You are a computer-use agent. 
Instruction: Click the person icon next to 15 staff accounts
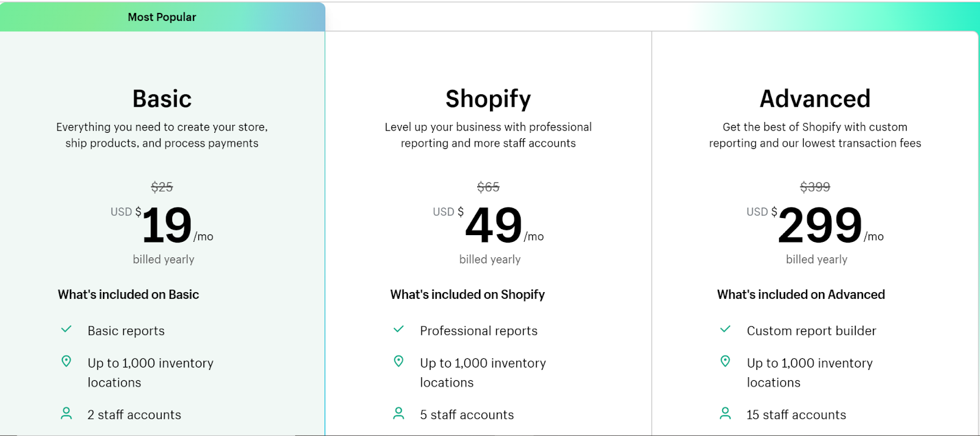click(725, 414)
